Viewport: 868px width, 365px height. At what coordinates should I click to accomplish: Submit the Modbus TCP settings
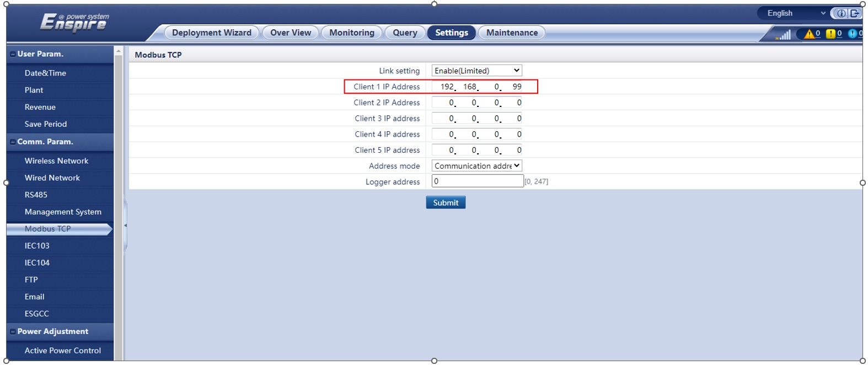coord(446,203)
